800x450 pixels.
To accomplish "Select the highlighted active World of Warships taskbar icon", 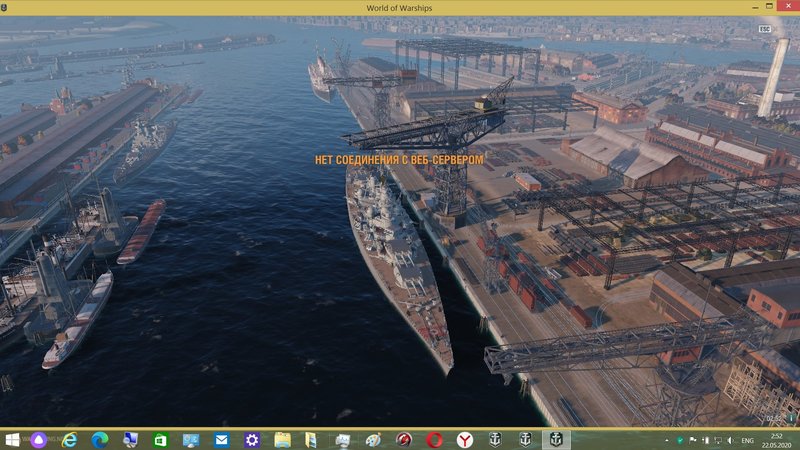I will click(556, 440).
